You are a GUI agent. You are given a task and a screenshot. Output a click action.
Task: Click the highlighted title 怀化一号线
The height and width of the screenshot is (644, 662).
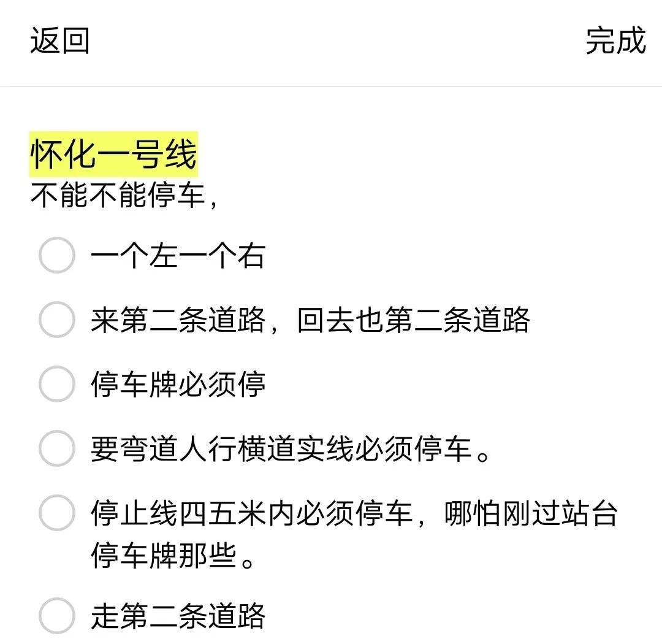(114, 153)
